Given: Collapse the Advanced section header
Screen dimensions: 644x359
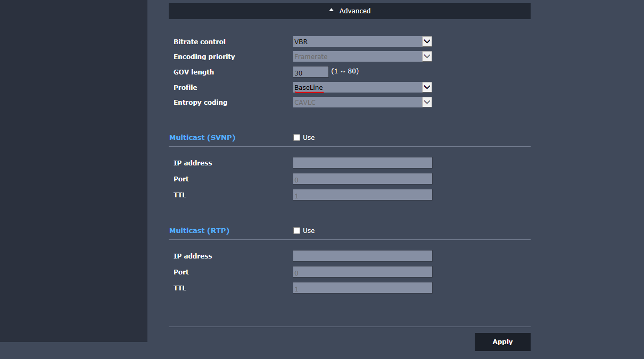Looking at the screenshot, I should 349,11.
